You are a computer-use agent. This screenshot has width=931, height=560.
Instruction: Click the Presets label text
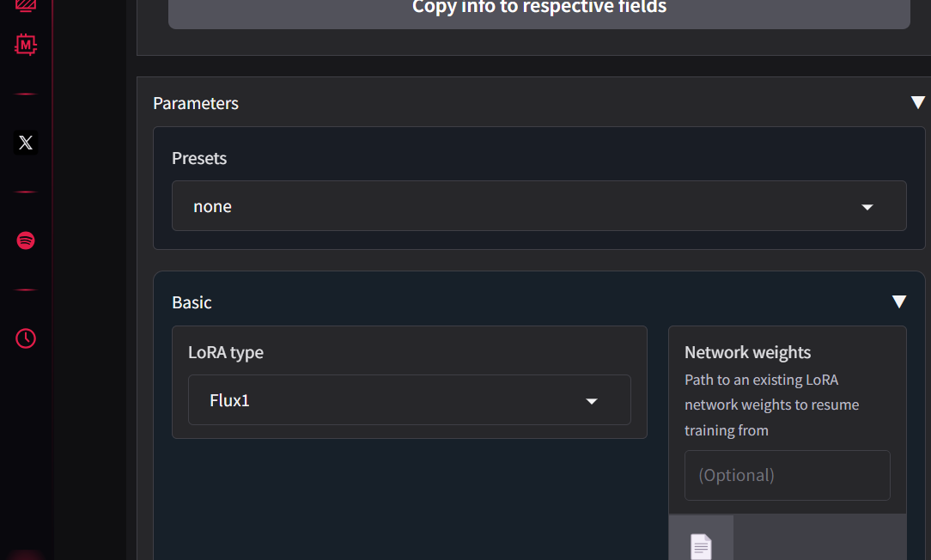[199, 158]
